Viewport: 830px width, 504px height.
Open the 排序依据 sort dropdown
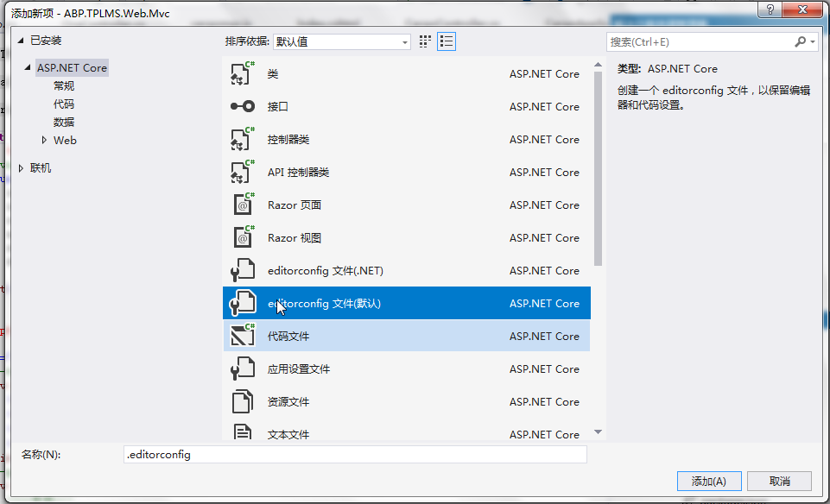342,41
